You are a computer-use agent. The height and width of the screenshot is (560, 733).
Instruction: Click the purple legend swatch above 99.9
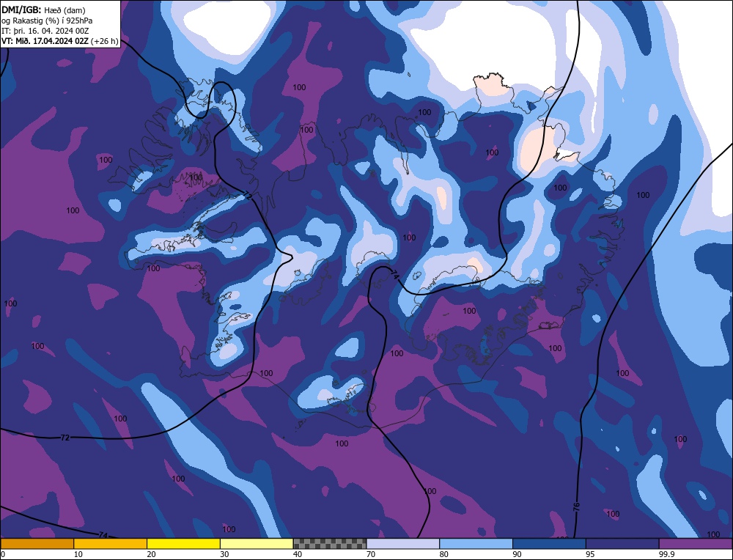[x=696, y=544]
